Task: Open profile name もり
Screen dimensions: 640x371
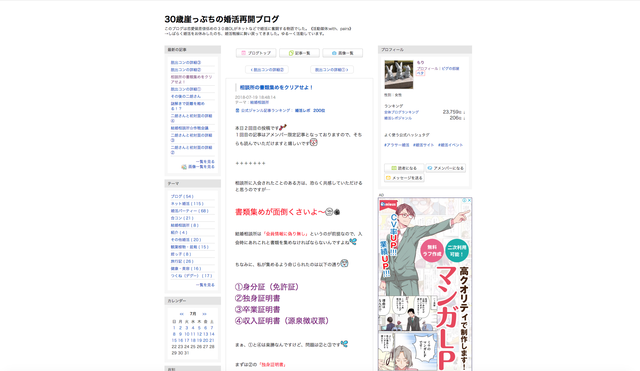Action: 420,62
